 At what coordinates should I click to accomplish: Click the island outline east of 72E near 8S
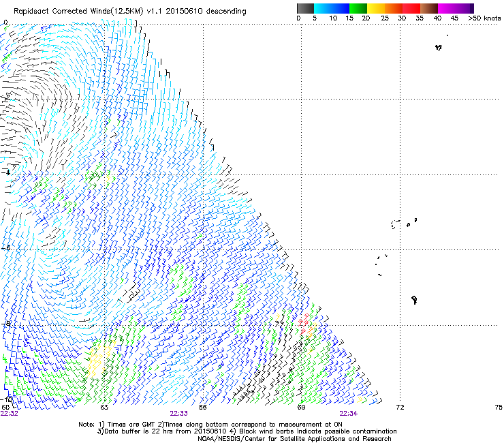tap(414, 300)
